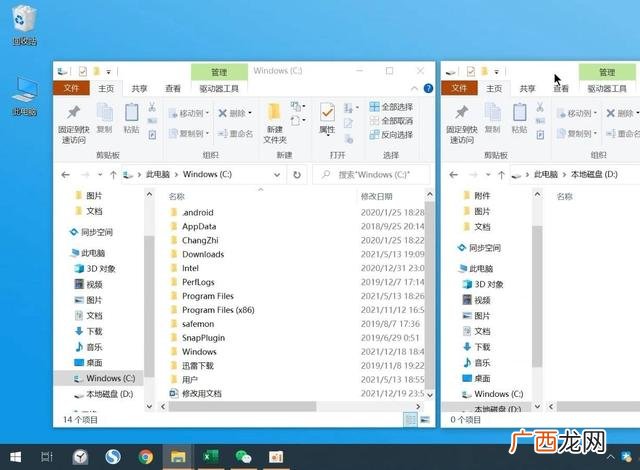Click Properties quick-access icon in C: title bar
The height and width of the screenshot is (470, 640).
(x=83, y=71)
